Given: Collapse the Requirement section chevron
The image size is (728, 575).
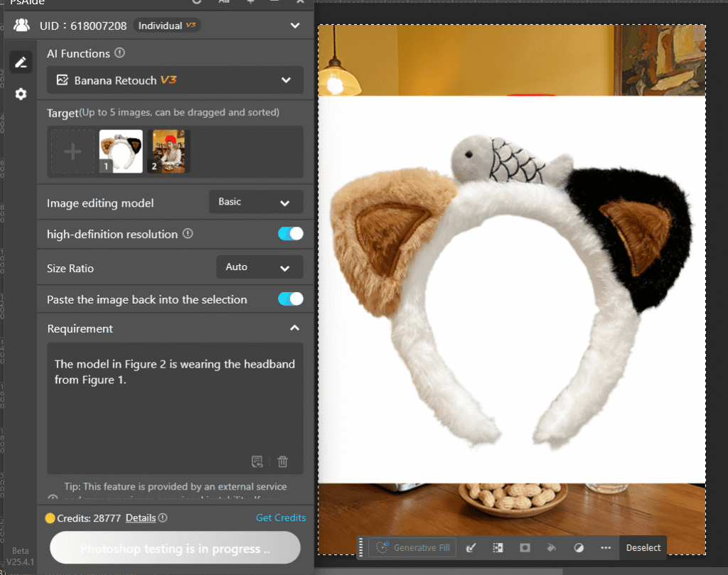Looking at the screenshot, I should point(294,328).
